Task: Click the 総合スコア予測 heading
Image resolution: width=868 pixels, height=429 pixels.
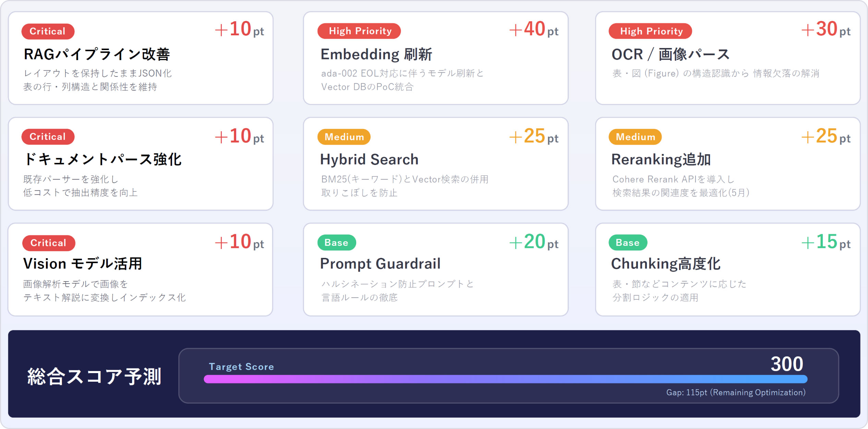Action: tap(94, 376)
